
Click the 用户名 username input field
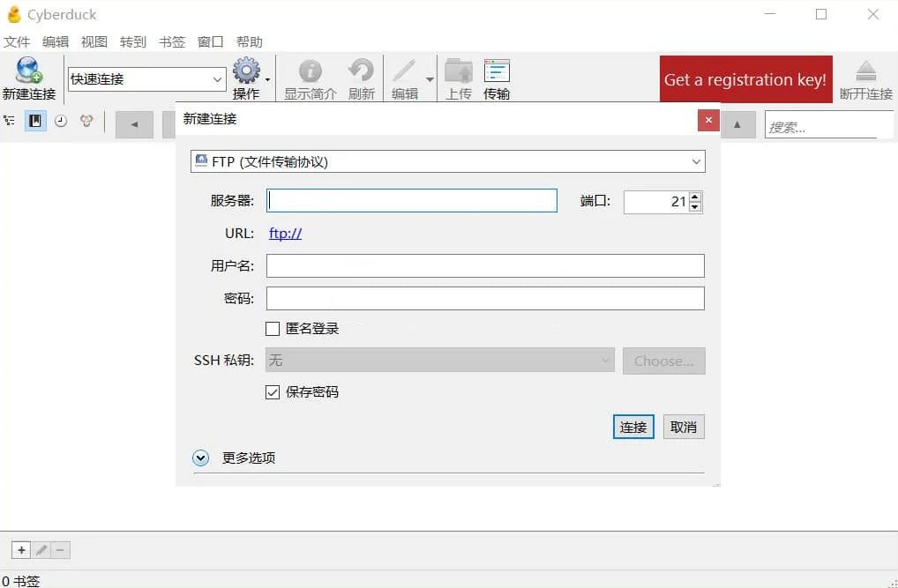tap(486, 265)
